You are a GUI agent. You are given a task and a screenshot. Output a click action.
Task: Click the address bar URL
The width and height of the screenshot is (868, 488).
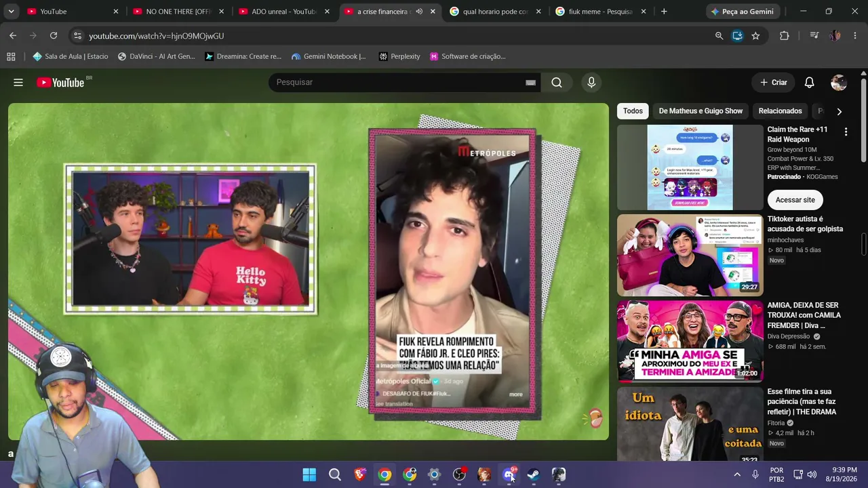156,36
